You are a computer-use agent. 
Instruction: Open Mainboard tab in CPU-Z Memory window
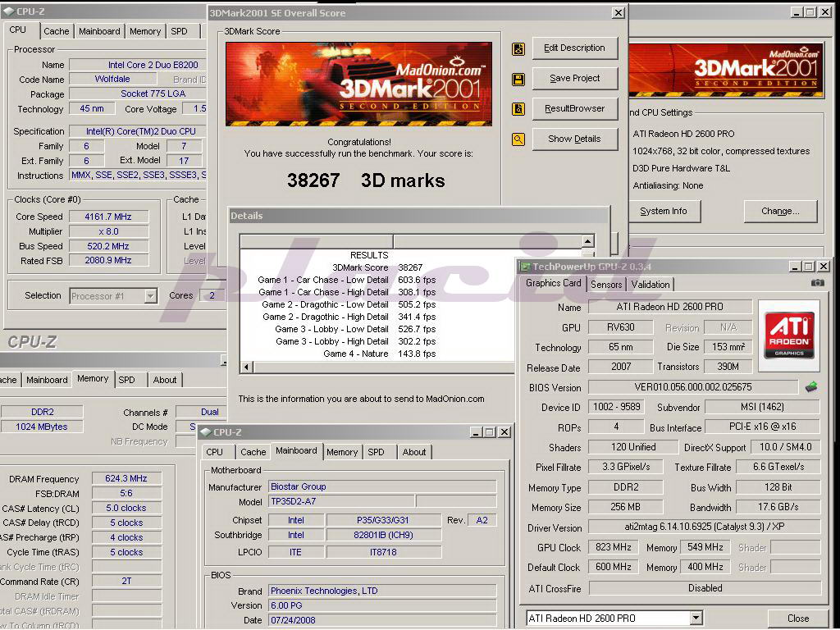tap(47, 380)
